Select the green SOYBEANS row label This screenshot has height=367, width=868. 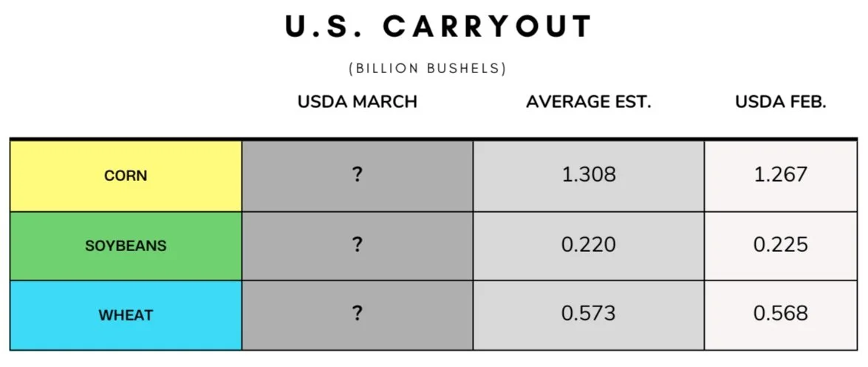point(126,246)
